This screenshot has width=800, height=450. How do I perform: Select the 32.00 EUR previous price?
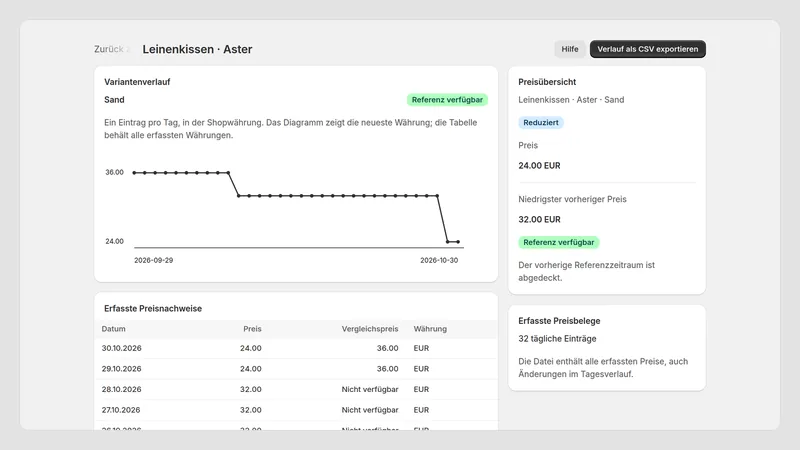(539, 219)
